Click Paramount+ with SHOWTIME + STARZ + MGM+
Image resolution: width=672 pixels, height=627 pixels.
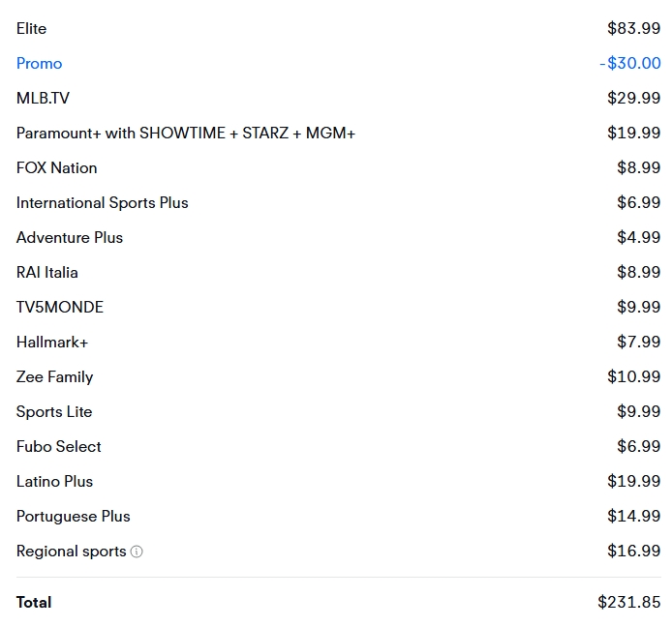[186, 134]
